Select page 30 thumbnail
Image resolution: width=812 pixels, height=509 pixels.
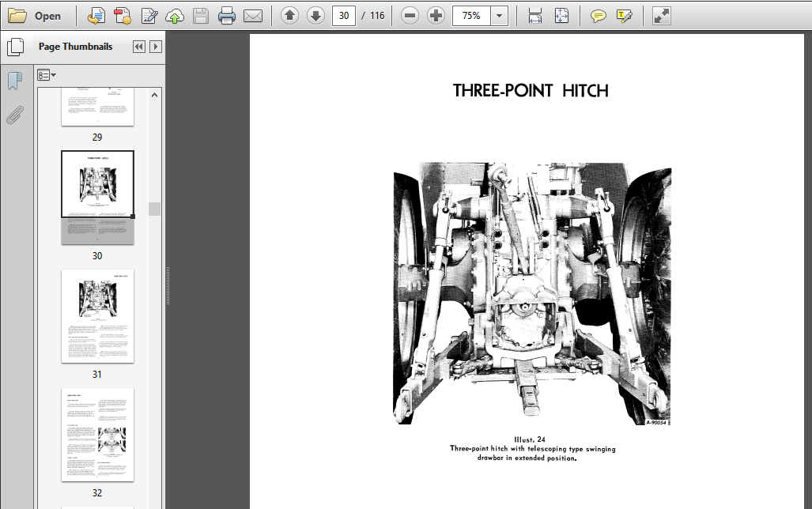point(97,198)
